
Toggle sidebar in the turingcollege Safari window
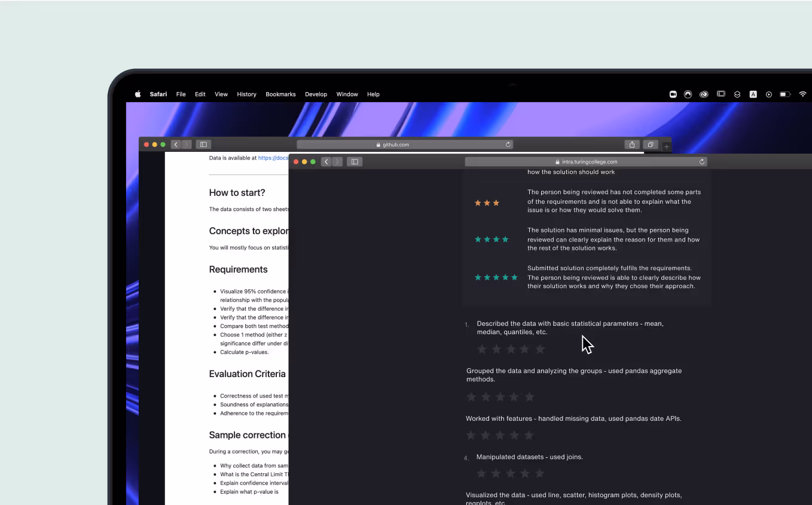pos(355,161)
